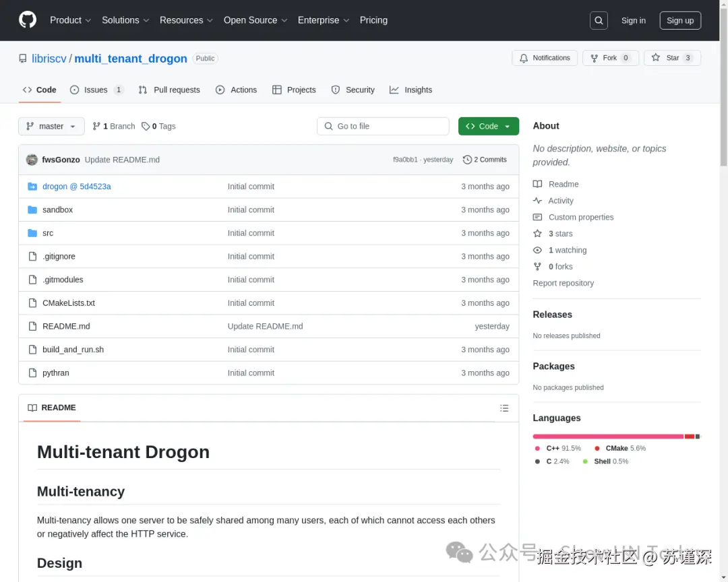View the 2 Commits history

pyautogui.click(x=485, y=160)
